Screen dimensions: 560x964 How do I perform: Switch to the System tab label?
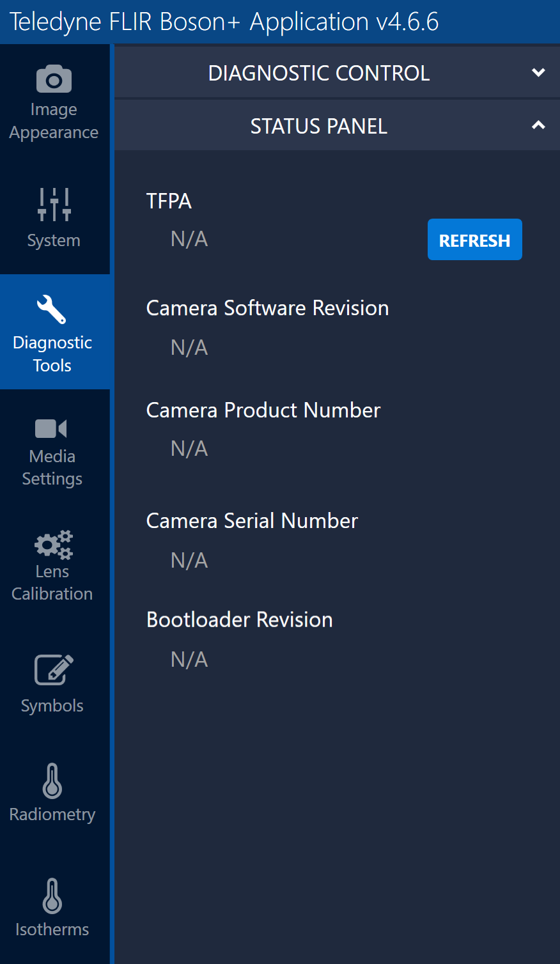[54, 240]
